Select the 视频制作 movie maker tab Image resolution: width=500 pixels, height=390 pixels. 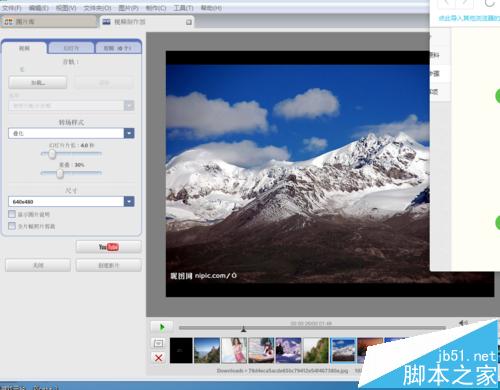147,22
